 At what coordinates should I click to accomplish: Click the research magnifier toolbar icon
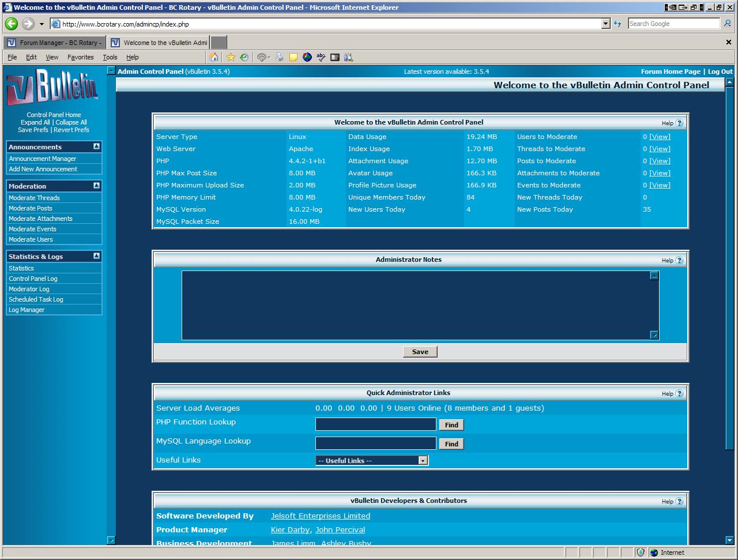[349, 57]
